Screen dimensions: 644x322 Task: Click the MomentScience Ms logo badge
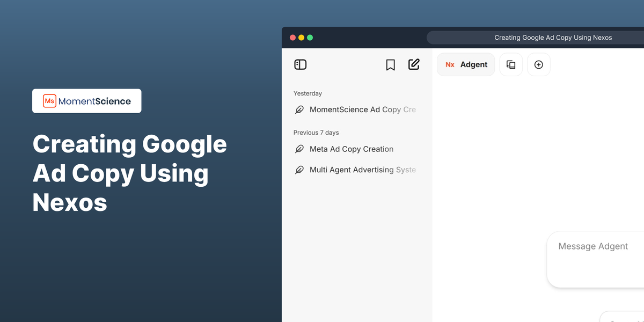(x=48, y=101)
